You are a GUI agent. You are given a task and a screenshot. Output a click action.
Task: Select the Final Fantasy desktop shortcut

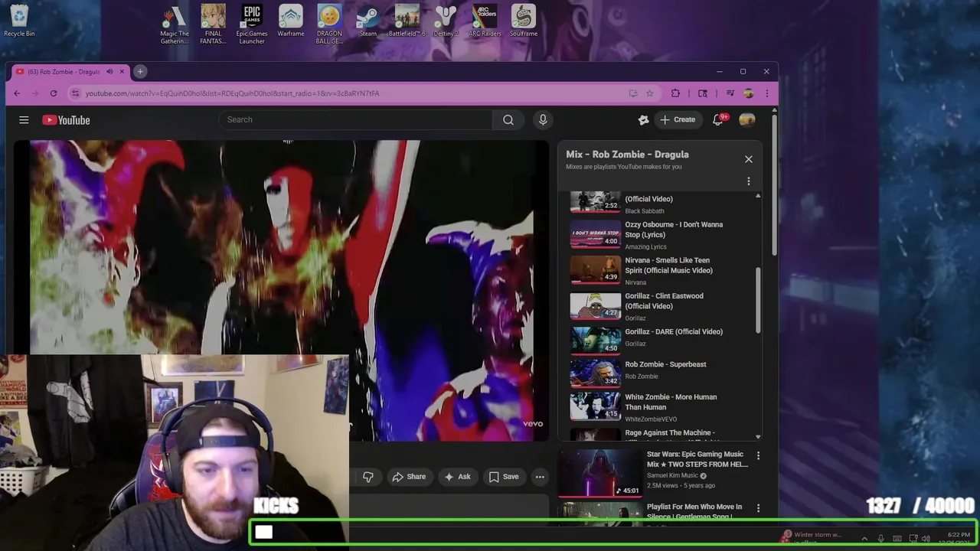pos(213,24)
